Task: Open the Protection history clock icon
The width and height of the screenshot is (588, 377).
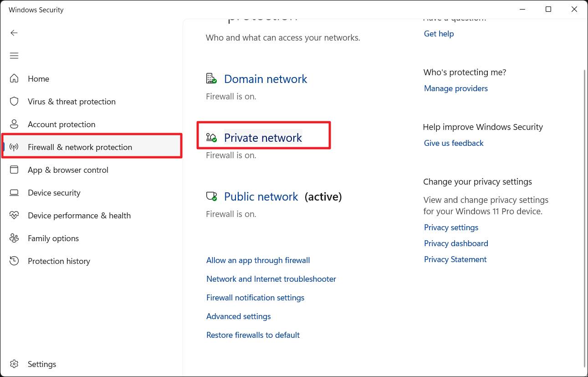Action: click(14, 261)
